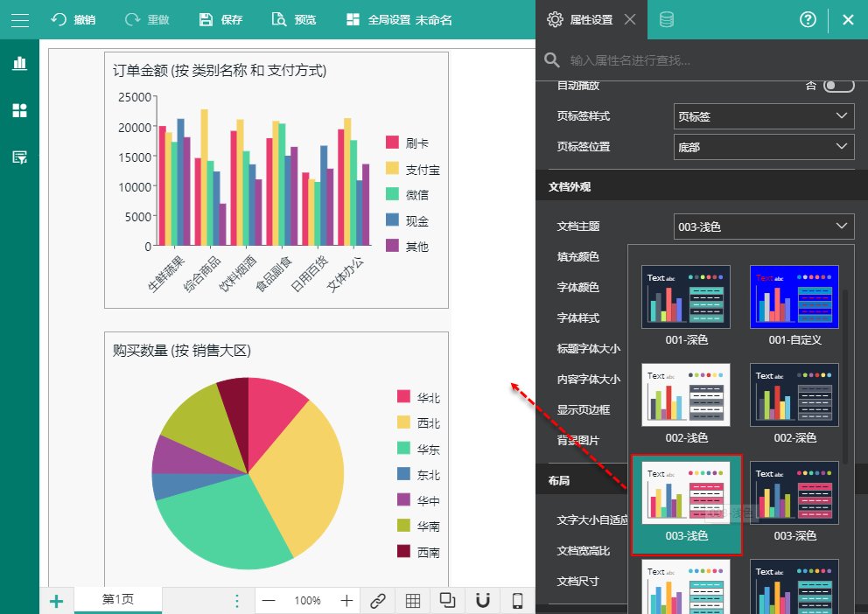Open the page options three-dot menu

coord(237,601)
